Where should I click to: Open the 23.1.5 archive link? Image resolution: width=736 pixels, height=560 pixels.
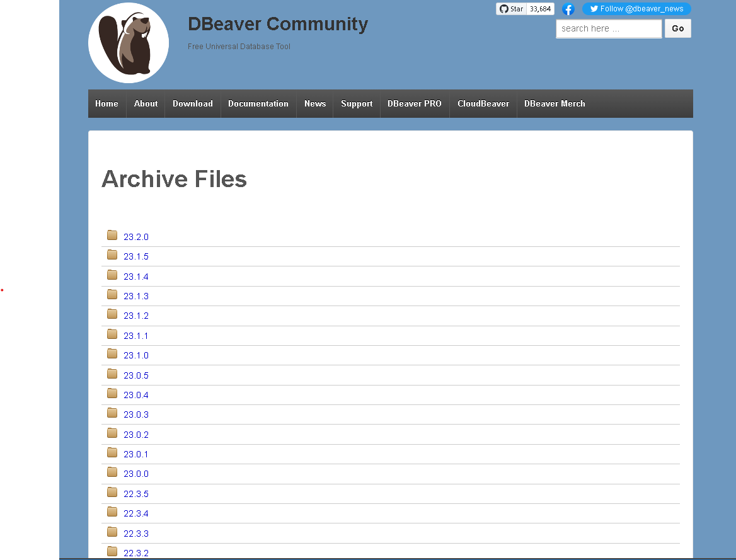point(136,257)
